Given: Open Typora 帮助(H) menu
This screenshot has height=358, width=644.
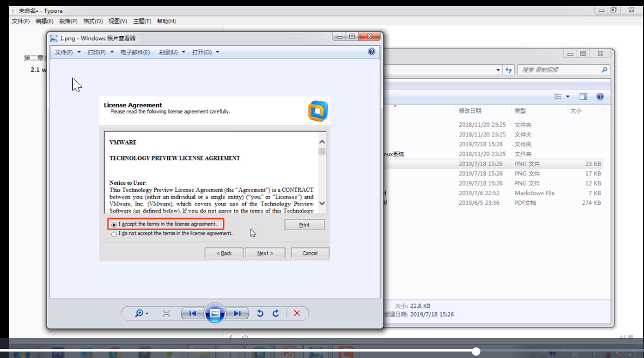Looking at the screenshot, I should click(x=166, y=21).
